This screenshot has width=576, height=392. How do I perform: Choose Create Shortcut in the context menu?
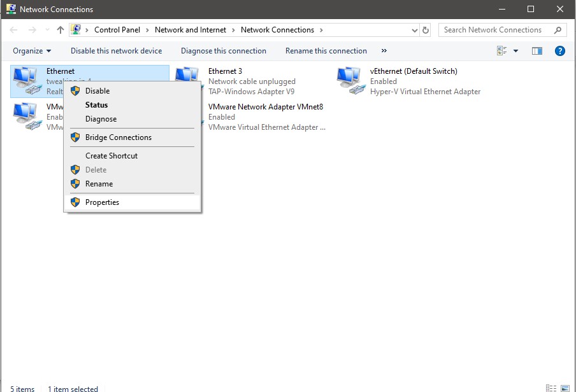pyautogui.click(x=133, y=156)
